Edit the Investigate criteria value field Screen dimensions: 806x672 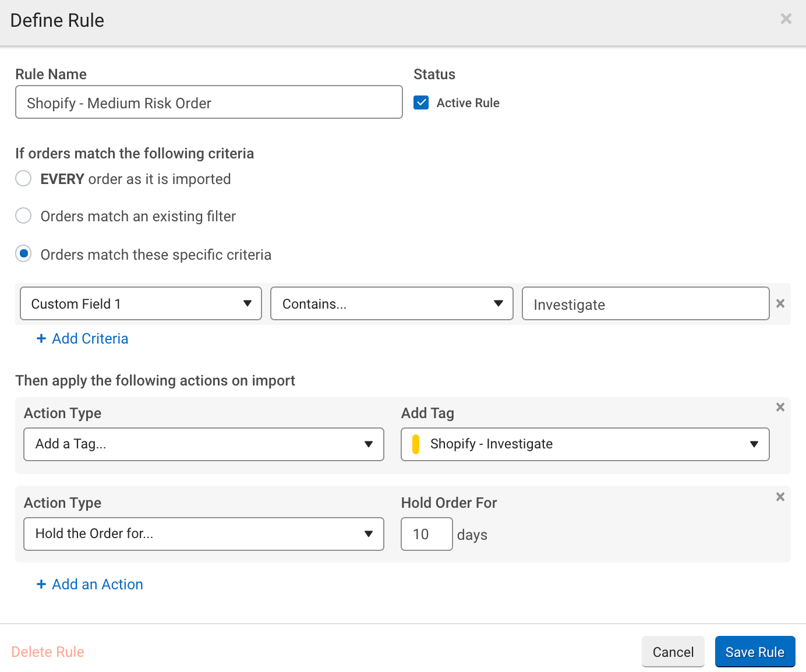pos(646,303)
